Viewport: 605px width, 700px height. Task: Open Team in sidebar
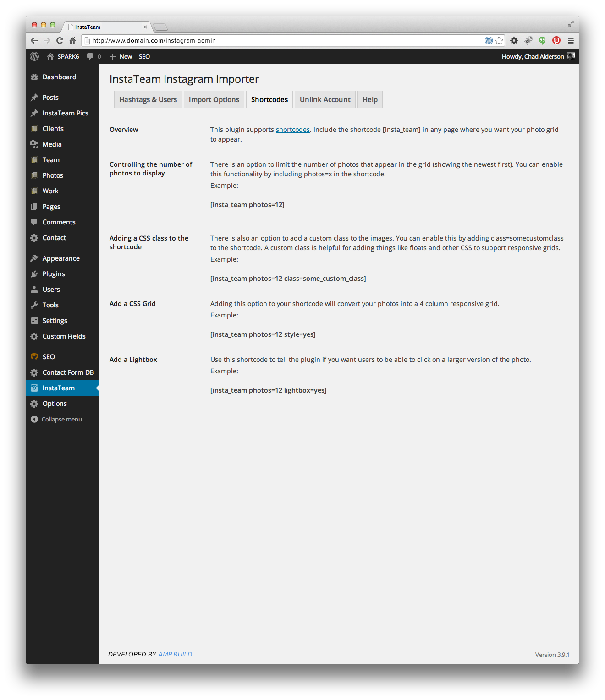63,160
